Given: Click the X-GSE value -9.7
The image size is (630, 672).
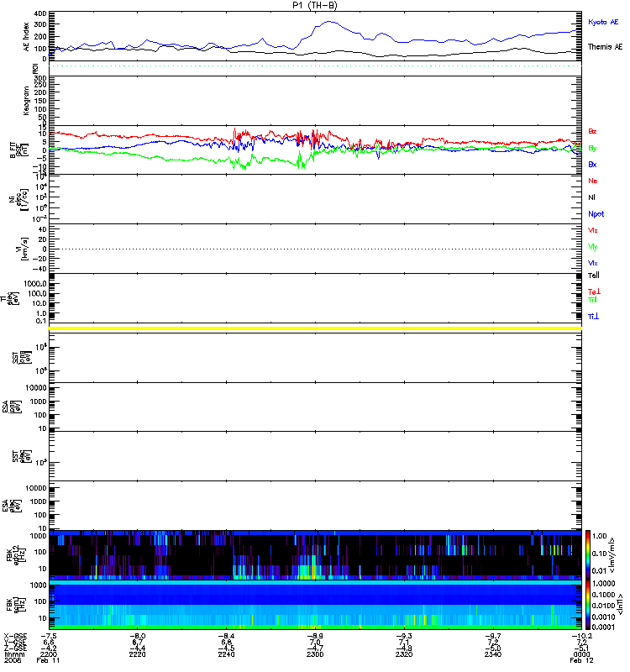Looking at the screenshot, I should tap(493, 636).
